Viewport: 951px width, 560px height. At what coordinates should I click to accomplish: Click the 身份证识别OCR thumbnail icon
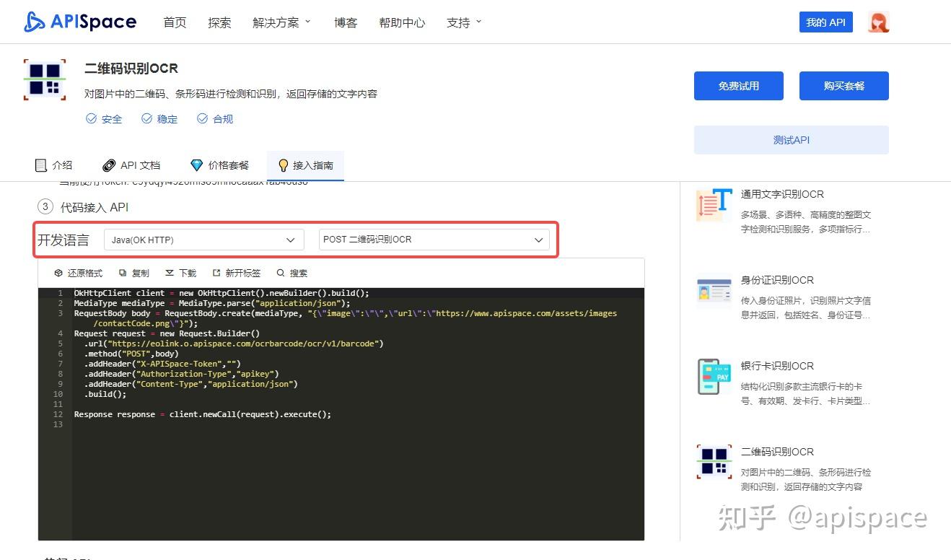[713, 292]
